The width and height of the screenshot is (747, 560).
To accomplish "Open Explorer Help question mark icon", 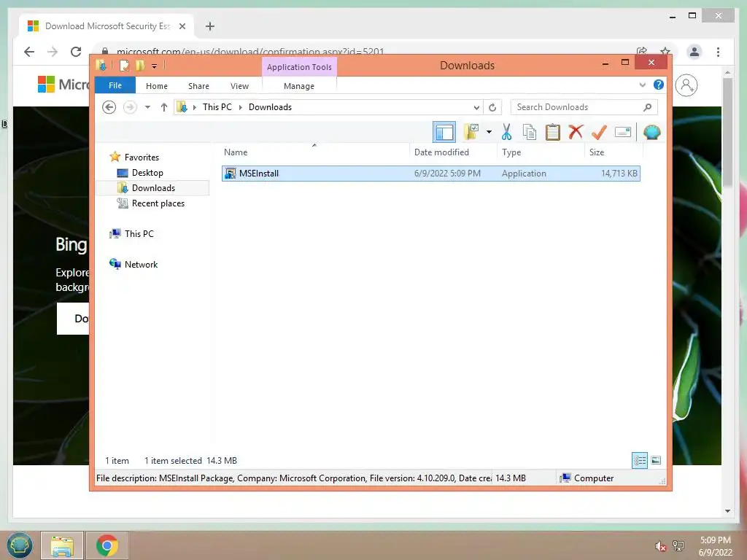I will pyautogui.click(x=659, y=85).
